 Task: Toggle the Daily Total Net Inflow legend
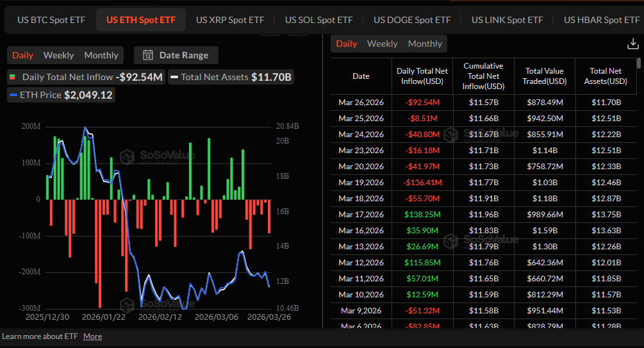(87, 77)
